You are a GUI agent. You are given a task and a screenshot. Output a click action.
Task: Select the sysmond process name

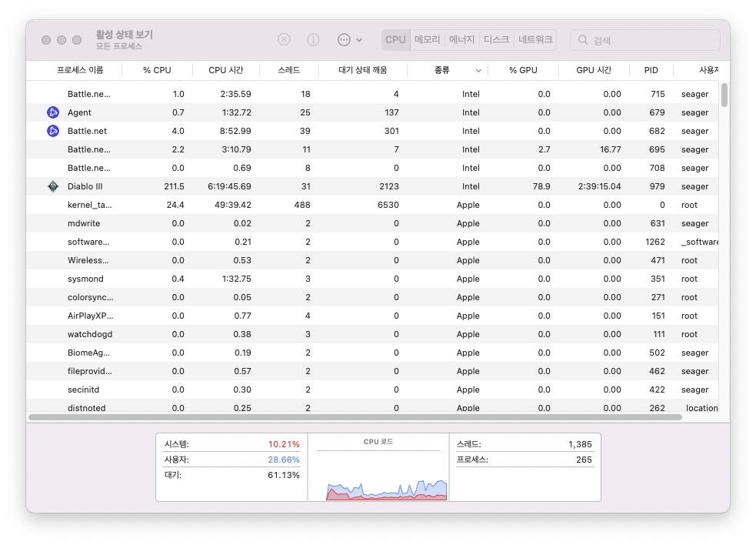tap(85, 279)
